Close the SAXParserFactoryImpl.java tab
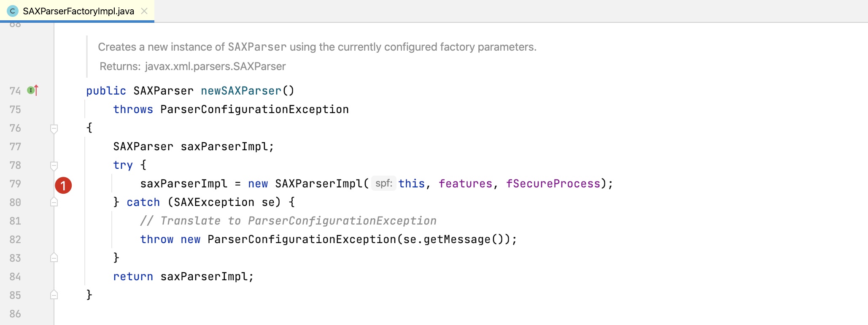This screenshot has width=868, height=325. pos(144,11)
